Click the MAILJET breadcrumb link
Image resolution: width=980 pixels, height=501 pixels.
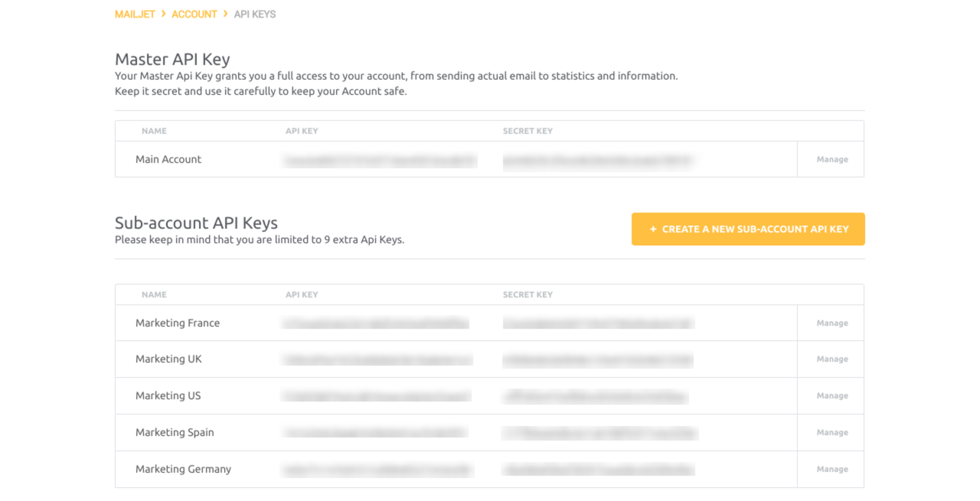(134, 14)
